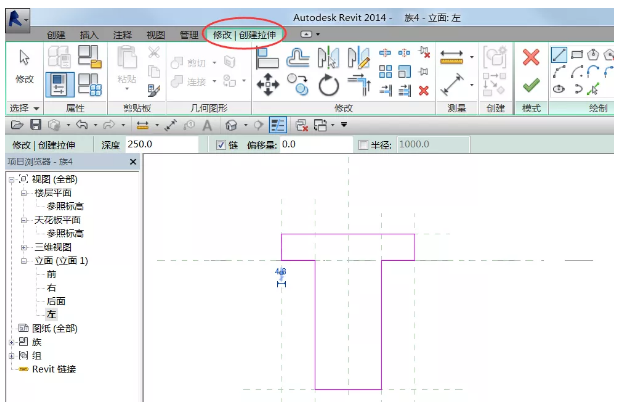Image resolution: width=621 pixels, height=412 pixels.
Task: Finish edit mode with the green checkmark
Action: click(531, 85)
